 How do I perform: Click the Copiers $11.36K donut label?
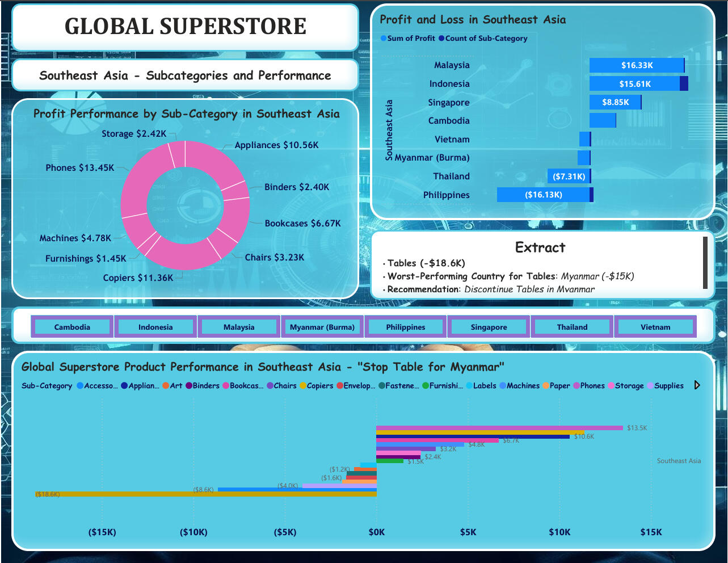(x=138, y=278)
